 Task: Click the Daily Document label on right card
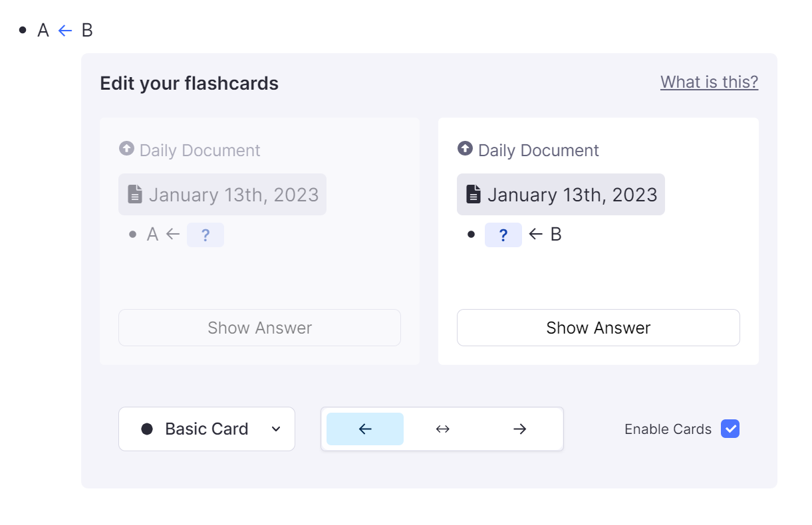pos(538,151)
